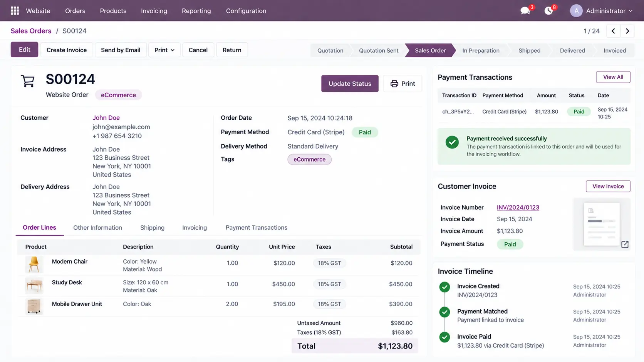Open the Configuration menu

point(246,11)
